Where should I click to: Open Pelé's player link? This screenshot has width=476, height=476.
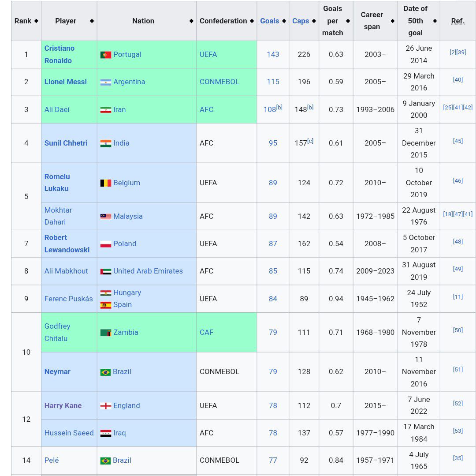(52, 460)
